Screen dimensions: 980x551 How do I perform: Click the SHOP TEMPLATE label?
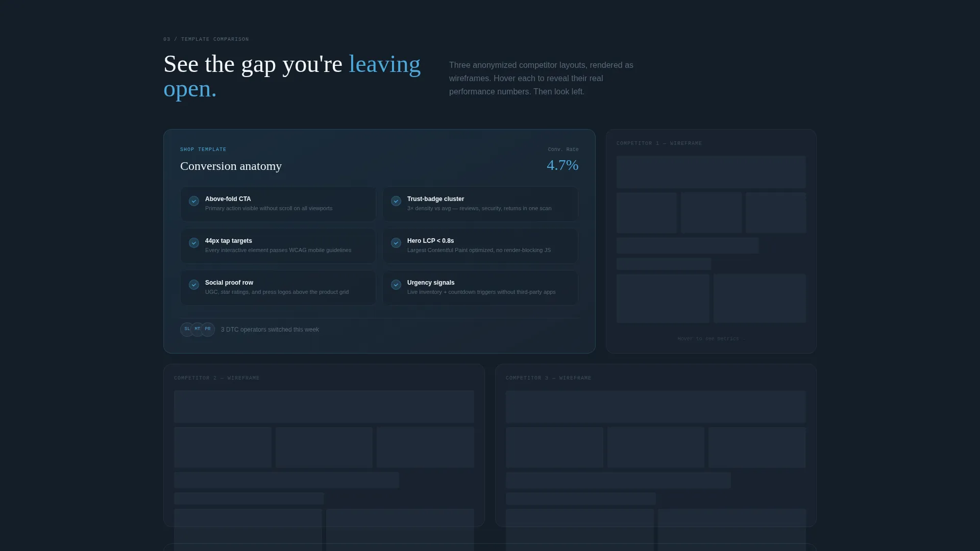[203, 149]
